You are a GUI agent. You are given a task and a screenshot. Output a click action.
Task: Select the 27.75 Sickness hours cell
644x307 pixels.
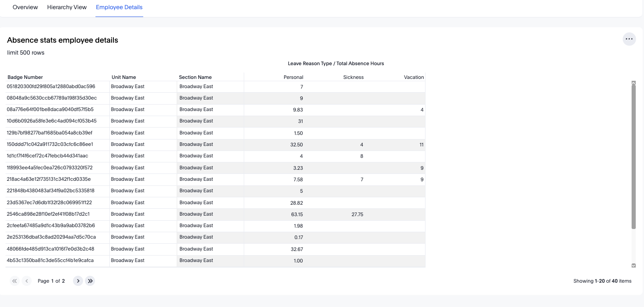point(357,214)
